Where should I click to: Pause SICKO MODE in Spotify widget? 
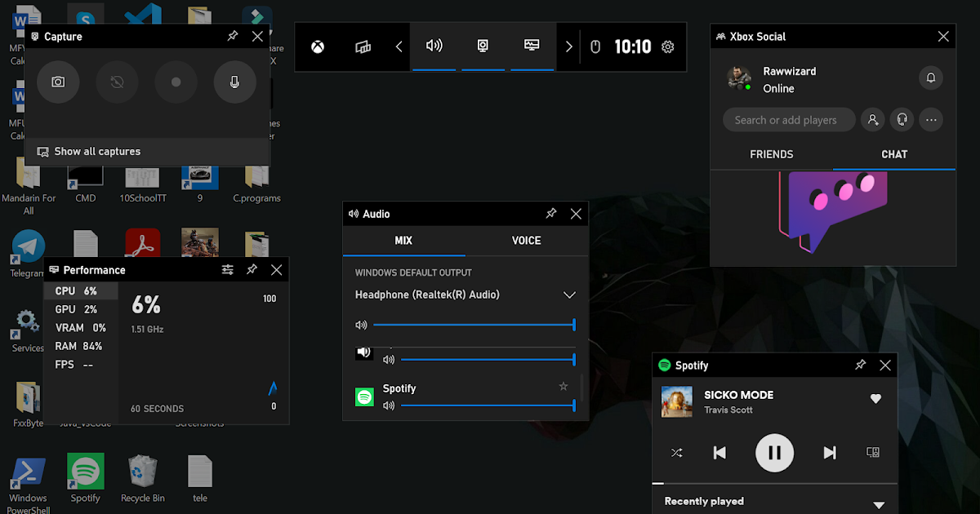point(774,452)
